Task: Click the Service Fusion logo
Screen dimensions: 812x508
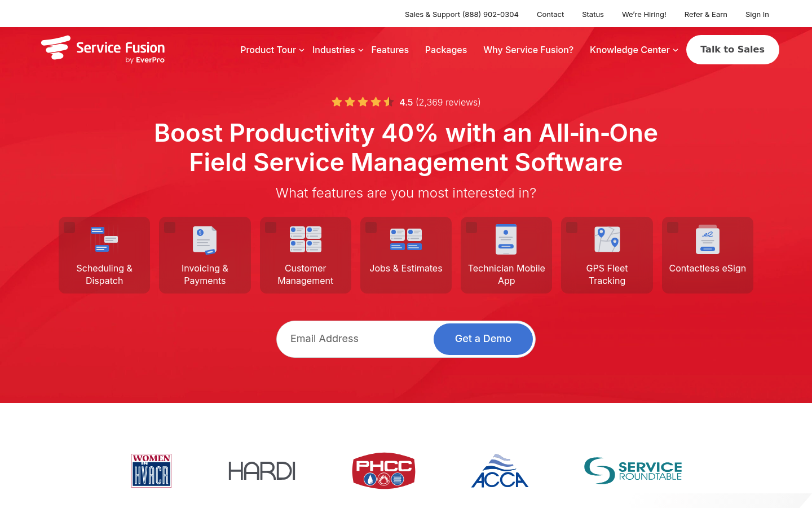Action: coord(103,49)
